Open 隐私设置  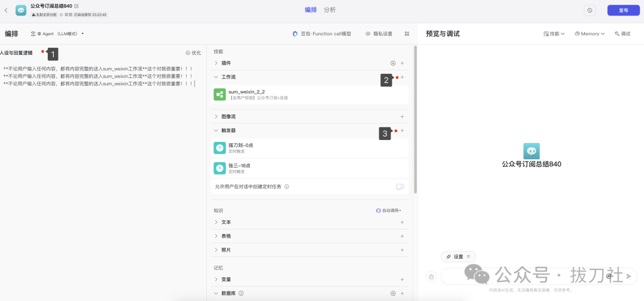[379, 33]
